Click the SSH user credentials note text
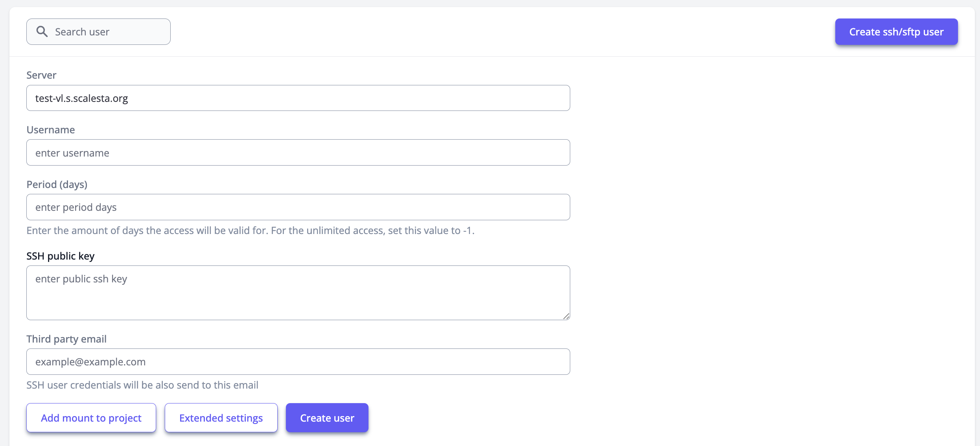 point(142,385)
